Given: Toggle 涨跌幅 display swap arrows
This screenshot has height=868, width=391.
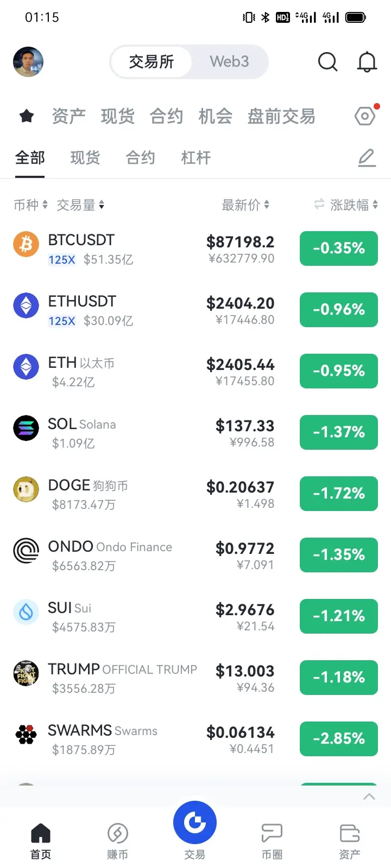Looking at the screenshot, I should point(319,205).
